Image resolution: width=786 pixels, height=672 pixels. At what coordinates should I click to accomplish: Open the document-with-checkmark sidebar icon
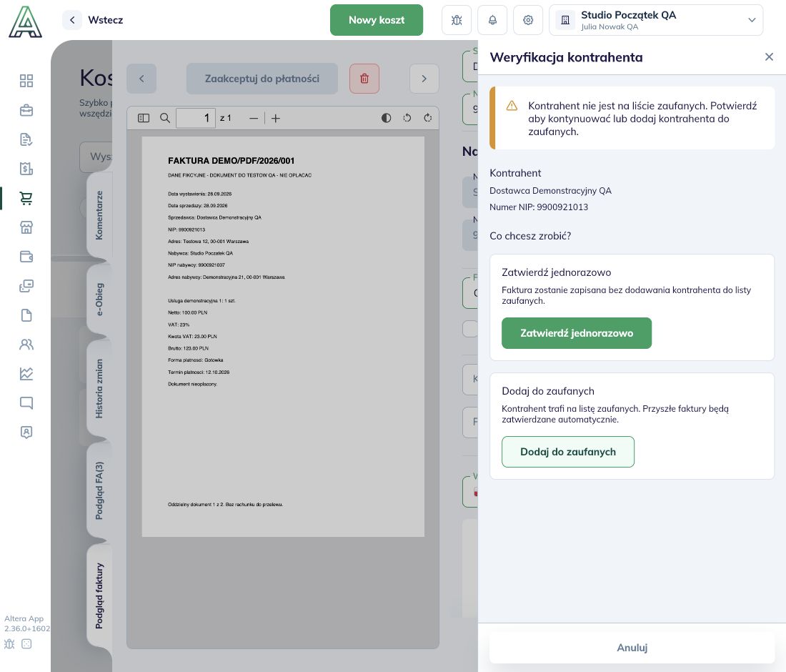[26, 139]
